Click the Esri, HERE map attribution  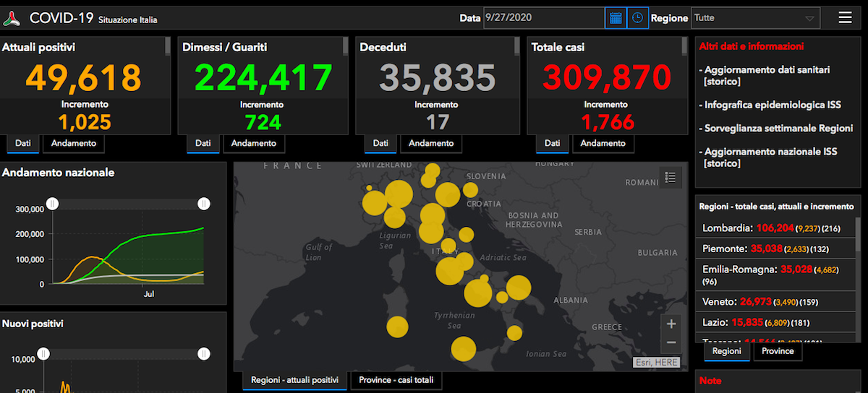(658, 362)
